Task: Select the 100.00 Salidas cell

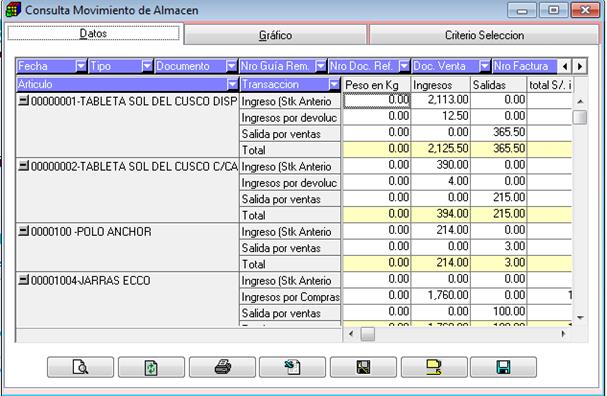Action: coord(499,312)
